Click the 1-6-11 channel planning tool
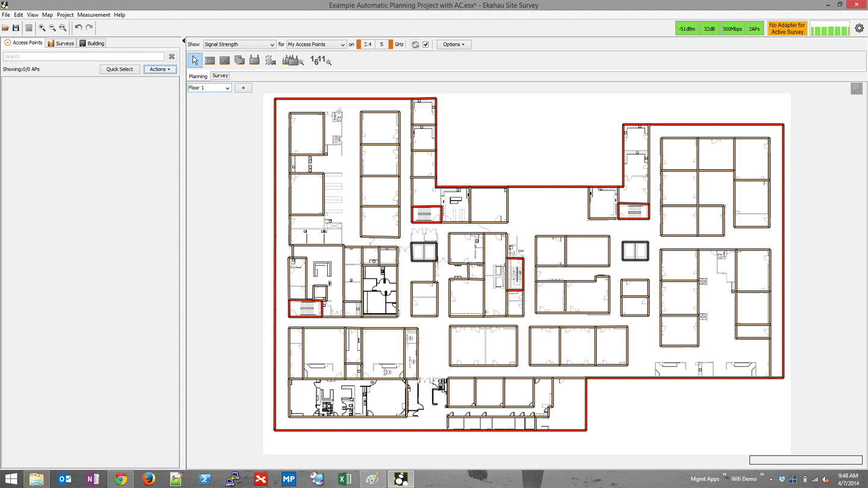Screen dimensions: 868x488 pos(320,60)
